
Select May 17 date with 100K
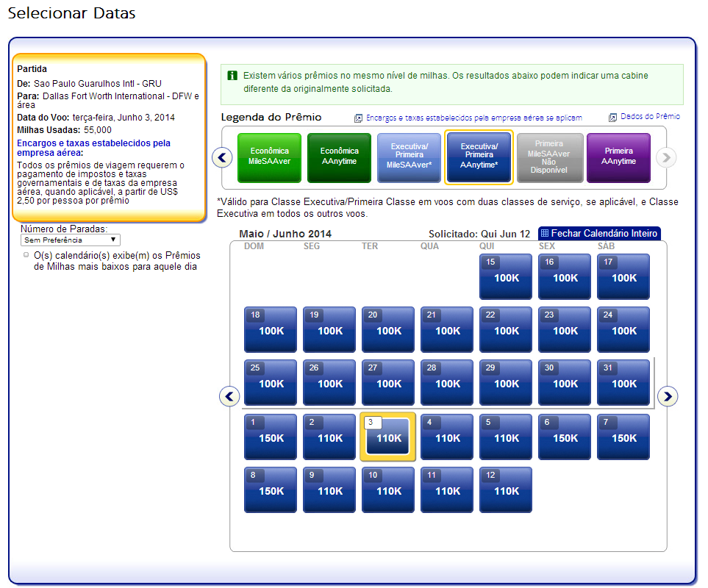[623, 276]
